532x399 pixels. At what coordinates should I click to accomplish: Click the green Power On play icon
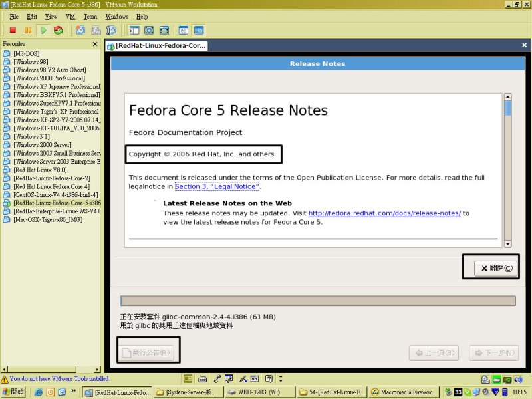tap(43, 30)
